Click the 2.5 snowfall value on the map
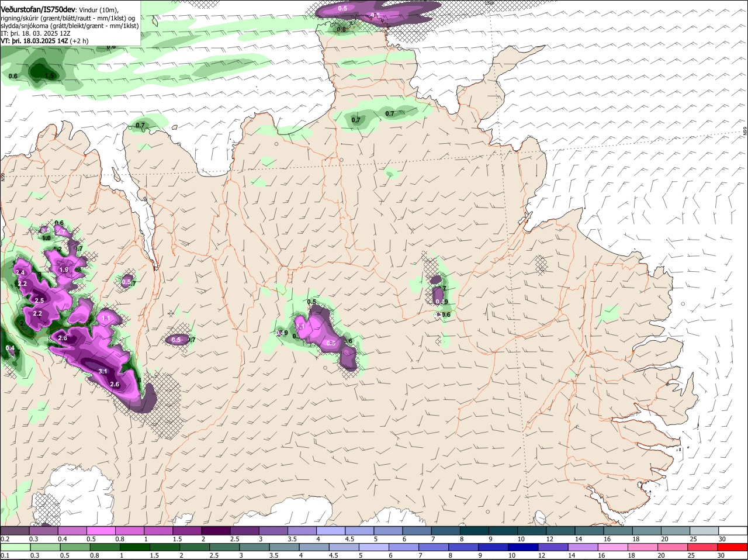This screenshot has height=560, width=748. pyautogui.click(x=39, y=300)
